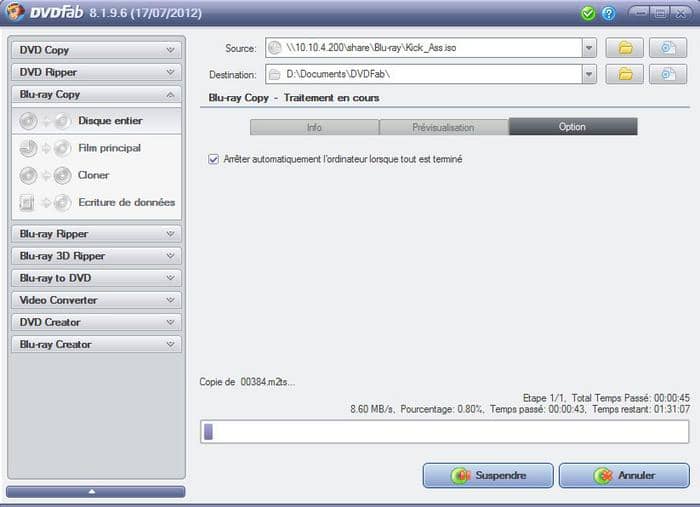Select Ecriture de données mode
Image resolution: width=700 pixels, height=507 pixels.
96,203
